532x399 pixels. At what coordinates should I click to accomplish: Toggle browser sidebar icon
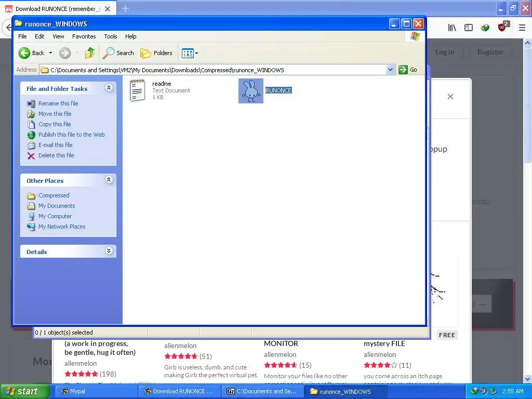tap(469, 28)
